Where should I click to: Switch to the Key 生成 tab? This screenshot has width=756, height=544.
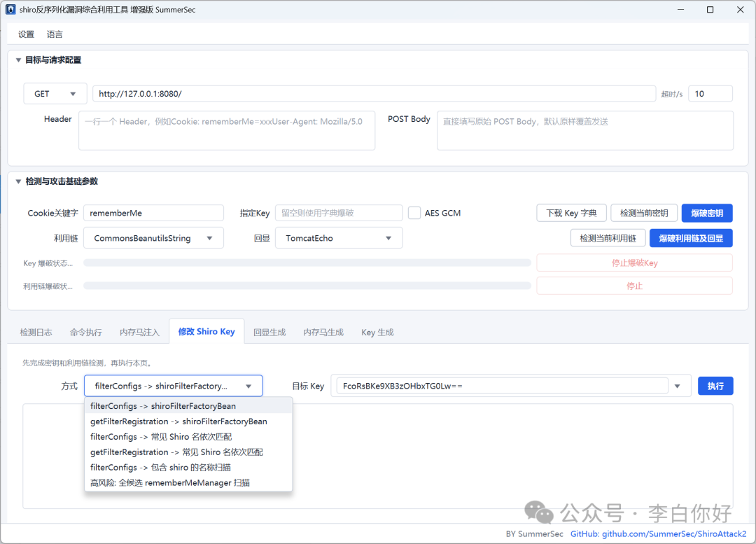377,333
